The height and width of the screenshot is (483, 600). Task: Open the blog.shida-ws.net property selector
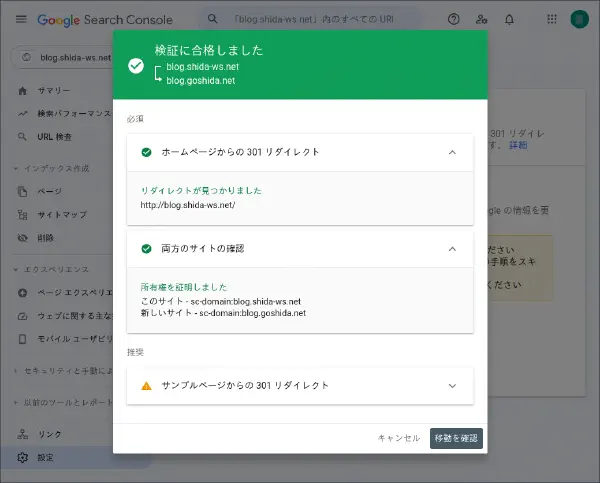(x=62, y=57)
